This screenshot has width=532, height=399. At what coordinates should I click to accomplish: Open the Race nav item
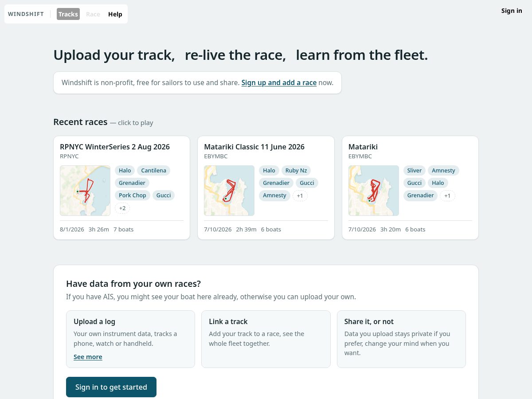point(93,14)
